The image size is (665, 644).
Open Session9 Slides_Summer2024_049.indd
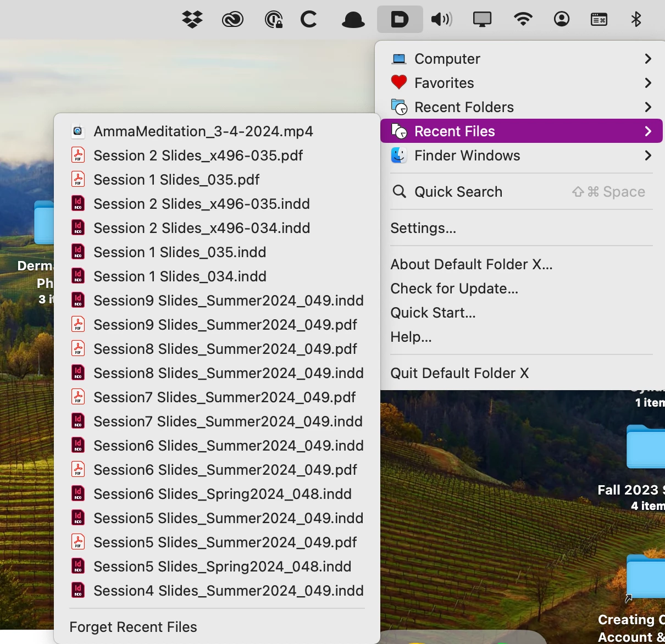pos(217,301)
